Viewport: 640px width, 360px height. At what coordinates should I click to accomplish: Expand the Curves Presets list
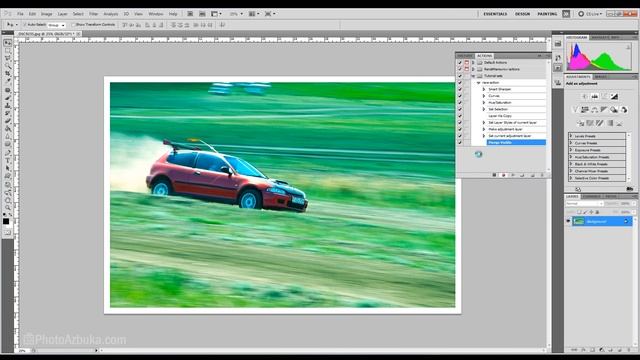571,143
